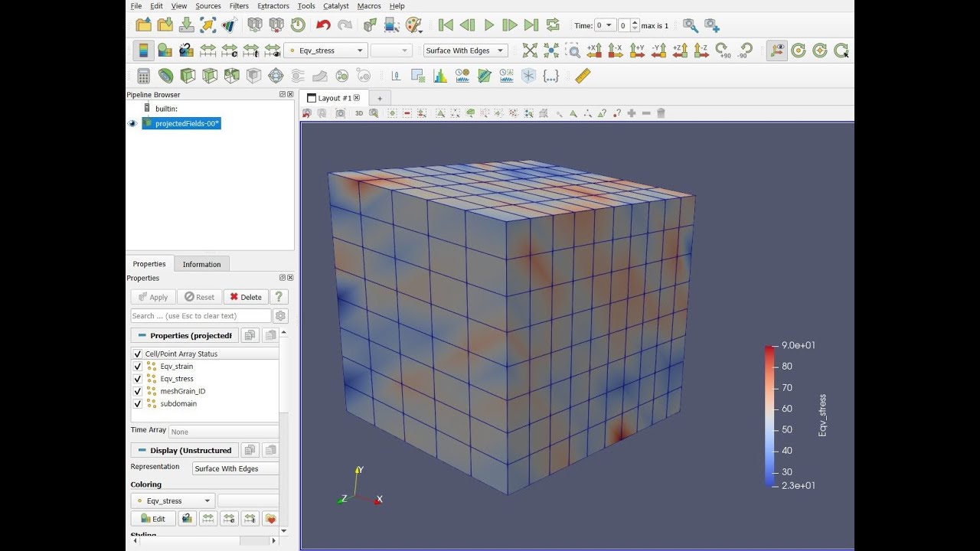Click the Connect to server icon
This screenshot has width=980, height=551.
tap(255, 25)
